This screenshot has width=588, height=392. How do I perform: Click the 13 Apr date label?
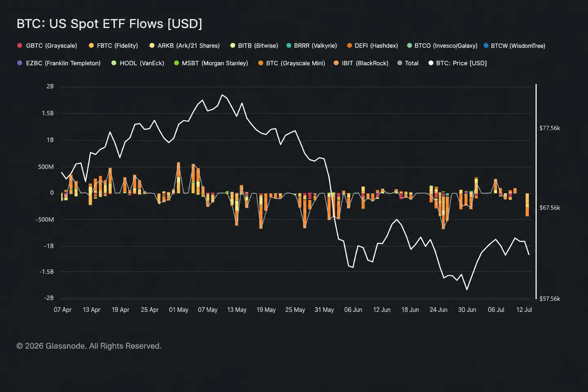[91, 310]
